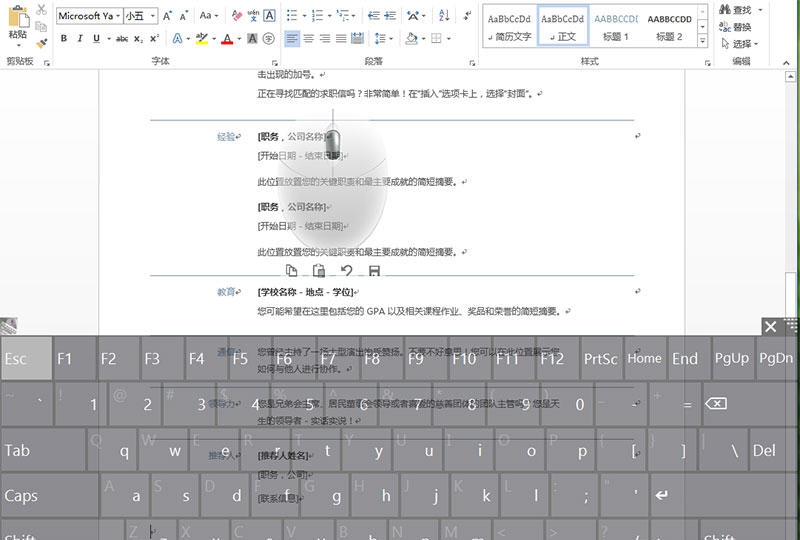Open the numbered list dropdown arrow
Image resolution: width=800 pixels, height=540 pixels.
(330, 16)
